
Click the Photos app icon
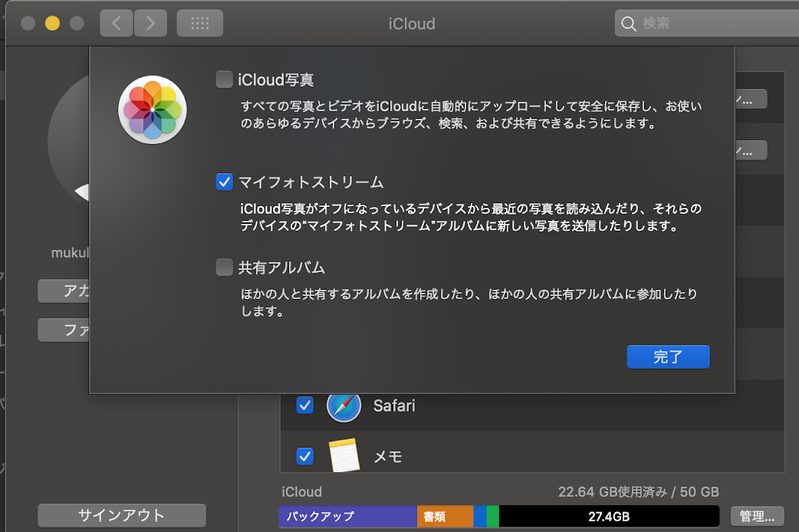(153, 110)
